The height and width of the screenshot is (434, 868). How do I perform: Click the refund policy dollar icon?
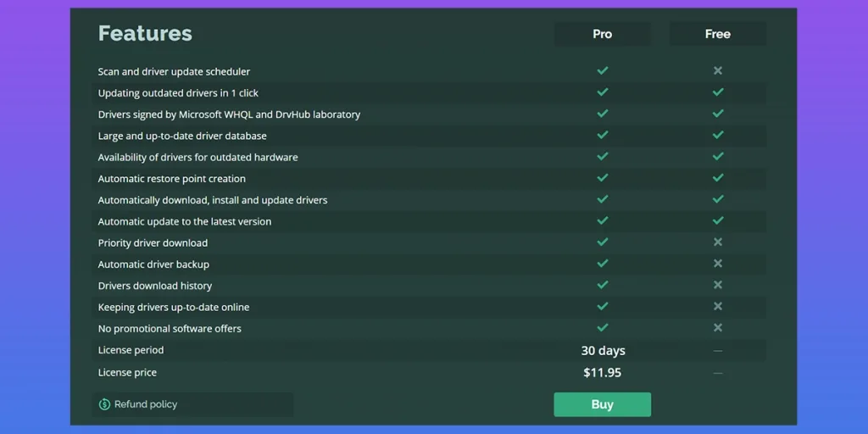click(104, 404)
